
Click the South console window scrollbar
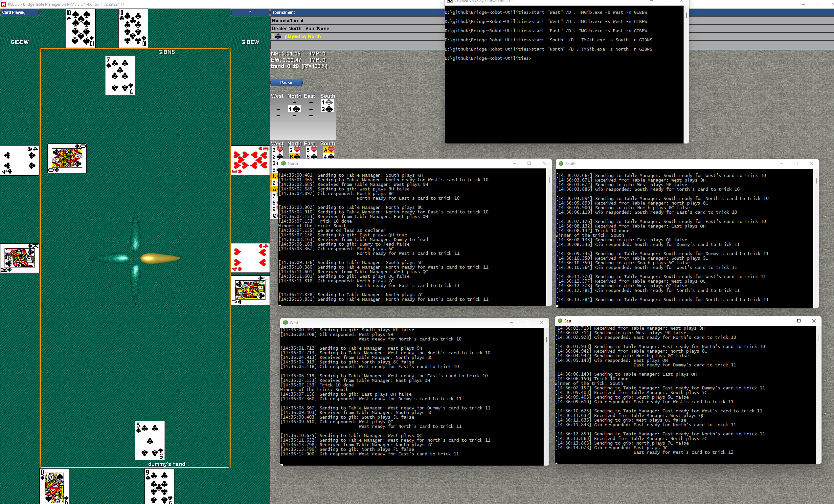pyautogui.click(x=816, y=181)
